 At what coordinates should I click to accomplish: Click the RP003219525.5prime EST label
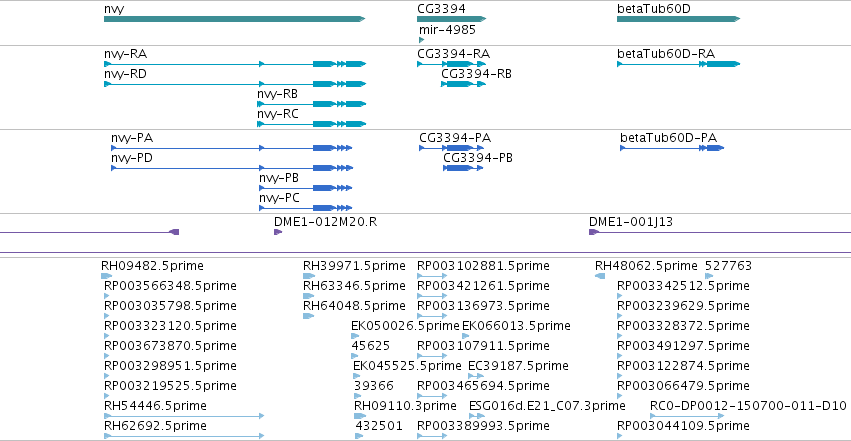[170, 386]
